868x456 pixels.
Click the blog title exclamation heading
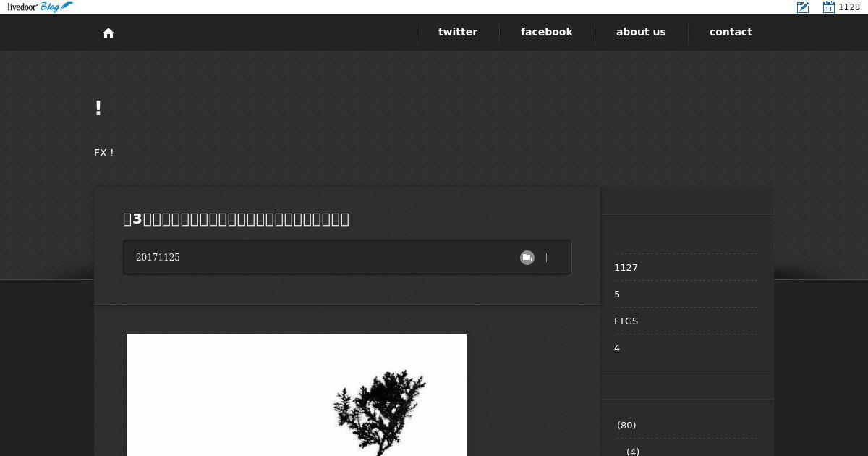[x=98, y=109]
